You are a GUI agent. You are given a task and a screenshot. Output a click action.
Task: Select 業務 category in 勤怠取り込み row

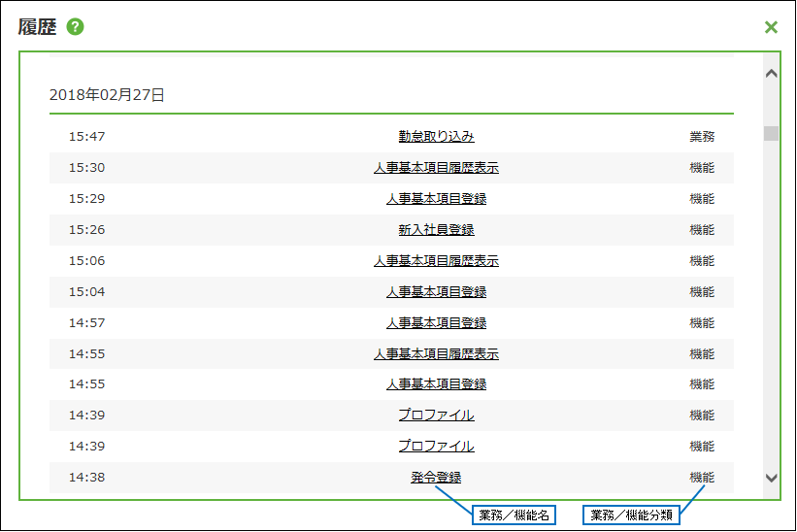(x=702, y=137)
